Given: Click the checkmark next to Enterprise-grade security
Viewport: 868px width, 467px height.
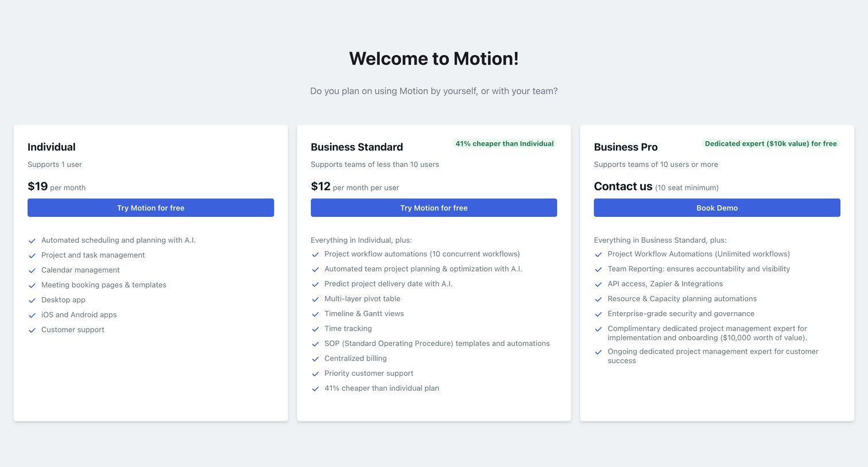Looking at the screenshot, I should coord(598,314).
